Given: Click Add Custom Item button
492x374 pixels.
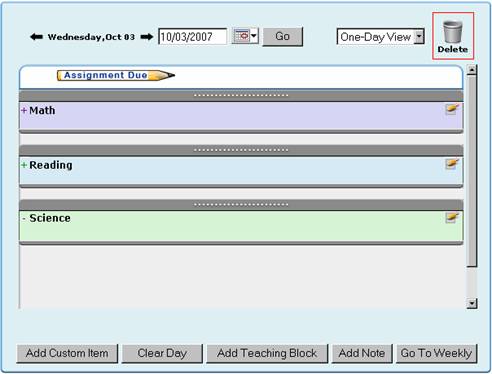Looking at the screenshot, I should point(67,353).
